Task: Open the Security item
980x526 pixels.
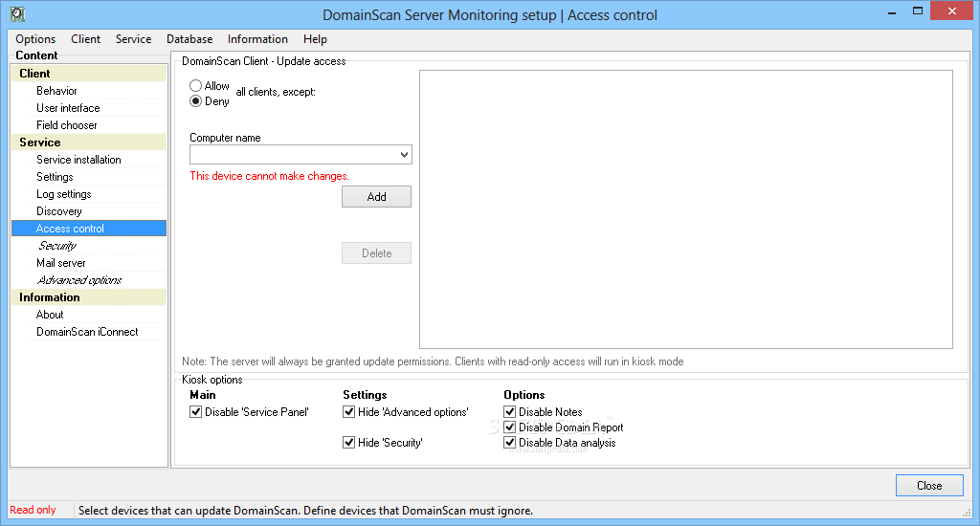Action: click(x=56, y=246)
